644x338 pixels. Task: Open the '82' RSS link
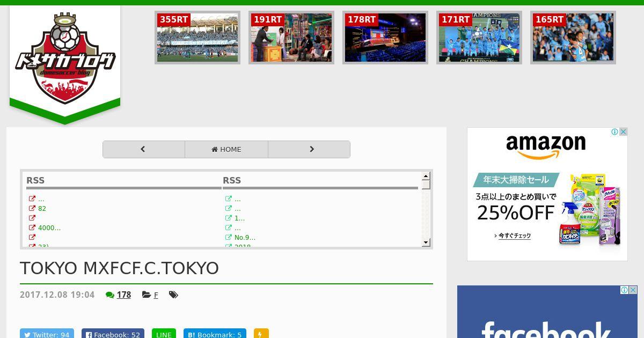click(42, 208)
